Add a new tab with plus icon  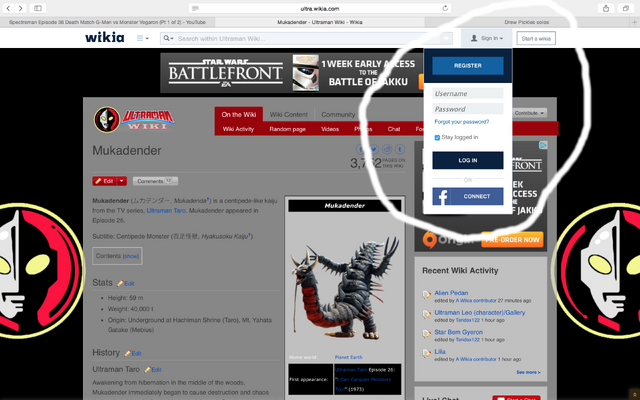click(x=635, y=22)
